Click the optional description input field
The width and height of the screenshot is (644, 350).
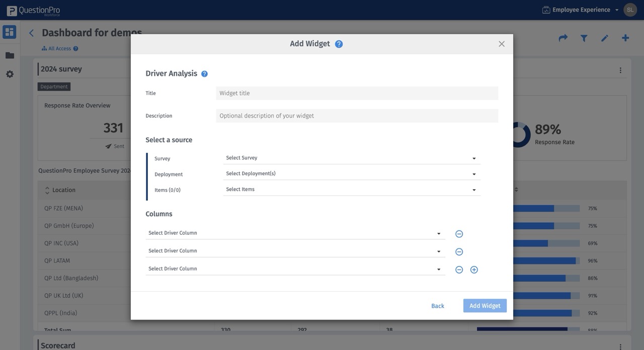(357, 116)
